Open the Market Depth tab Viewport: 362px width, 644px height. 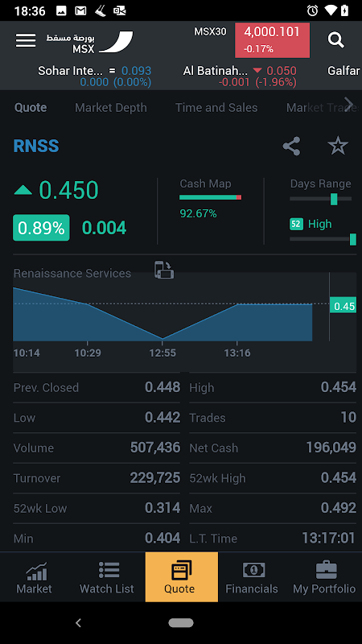[111, 108]
